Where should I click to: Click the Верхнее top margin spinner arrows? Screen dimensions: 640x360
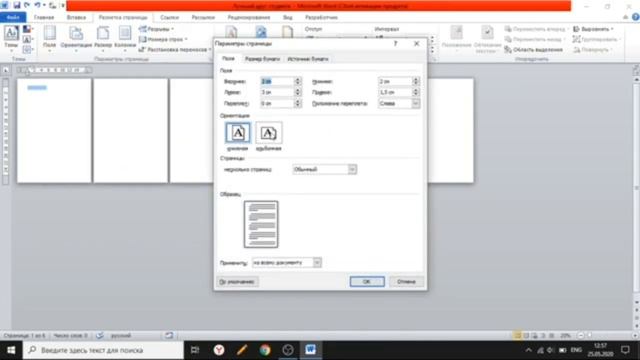[x=298, y=81]
